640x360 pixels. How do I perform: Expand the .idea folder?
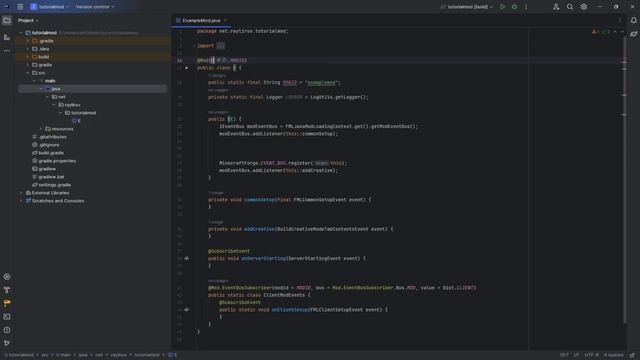click(28, 49)
